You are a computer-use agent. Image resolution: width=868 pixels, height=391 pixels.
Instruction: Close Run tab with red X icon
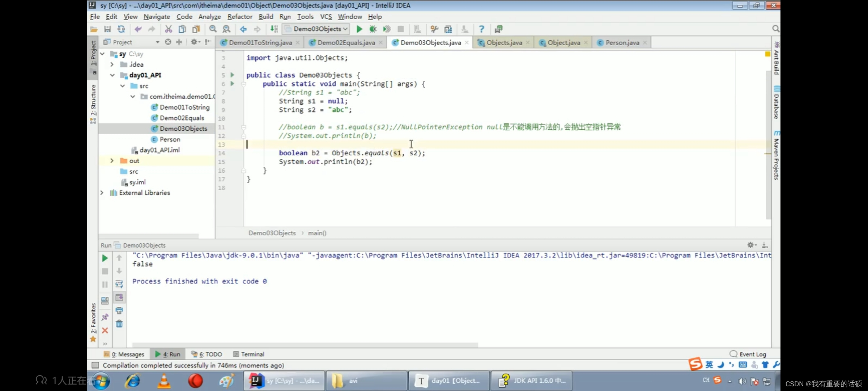click(105, 331)
